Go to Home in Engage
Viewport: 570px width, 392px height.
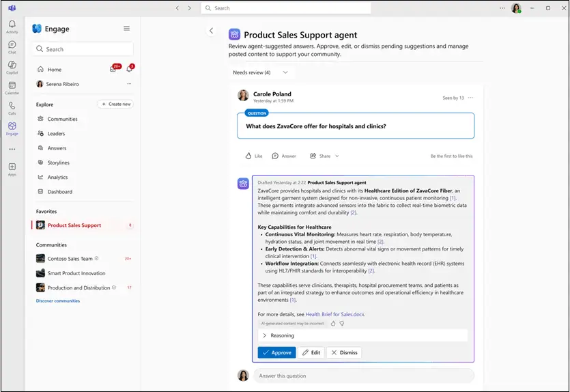point(55,70)
